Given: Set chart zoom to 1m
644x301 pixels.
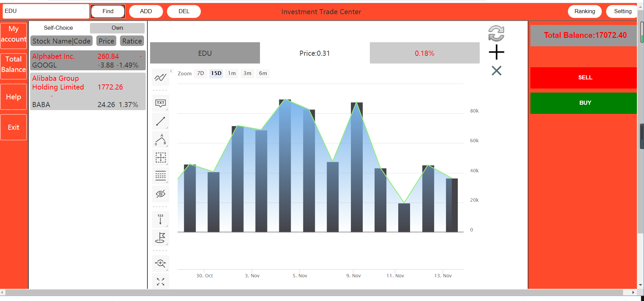Looking at the screenshot, I should point(232,73).
